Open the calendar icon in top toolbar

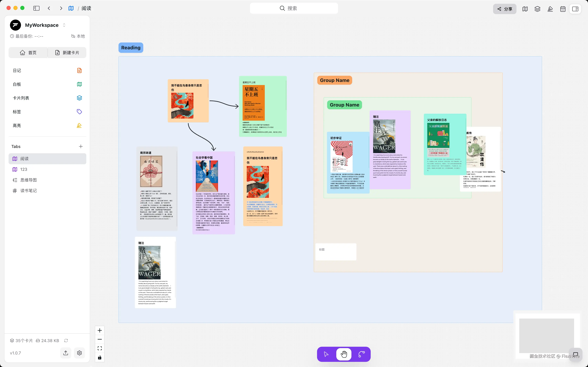563,9
